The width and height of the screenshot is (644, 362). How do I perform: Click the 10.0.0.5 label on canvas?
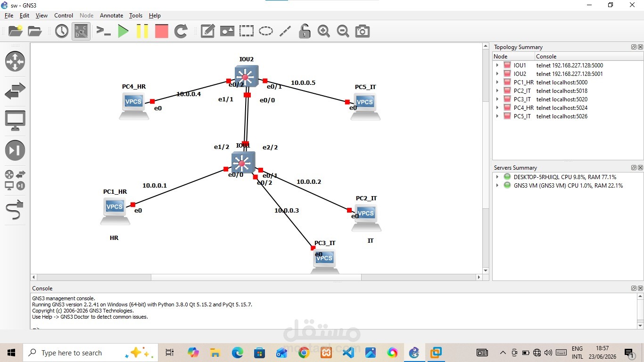pyautogui.click(x=303, y=83)
